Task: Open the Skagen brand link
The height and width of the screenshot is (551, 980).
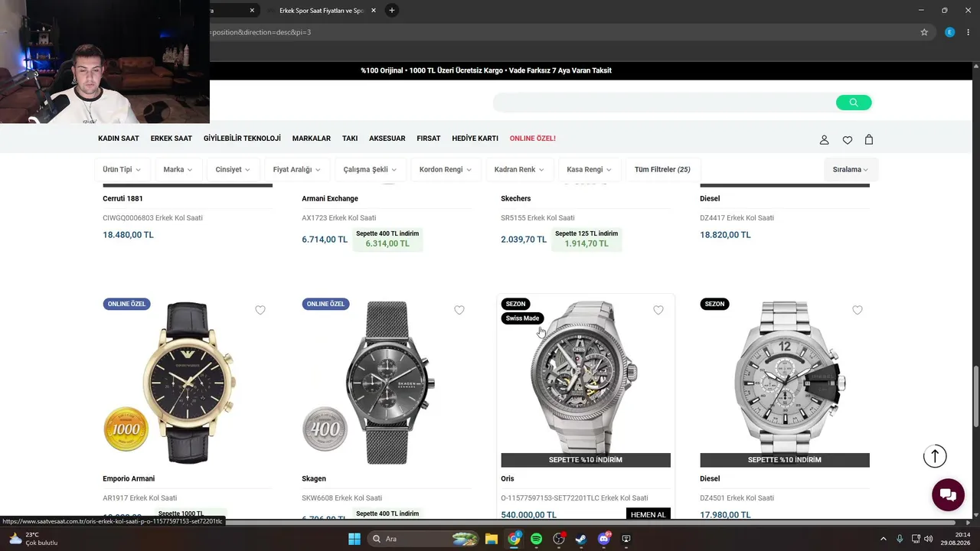Action: click(314, 478)
